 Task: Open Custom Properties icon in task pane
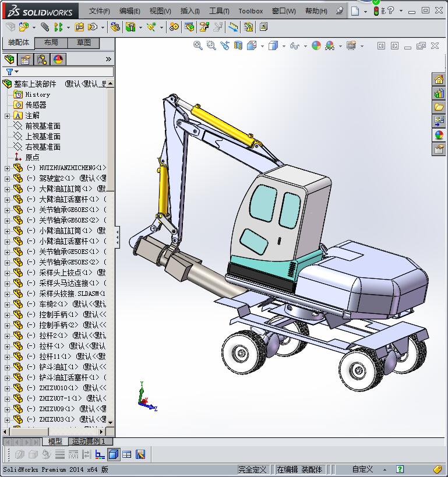click(x=439, y=149)
